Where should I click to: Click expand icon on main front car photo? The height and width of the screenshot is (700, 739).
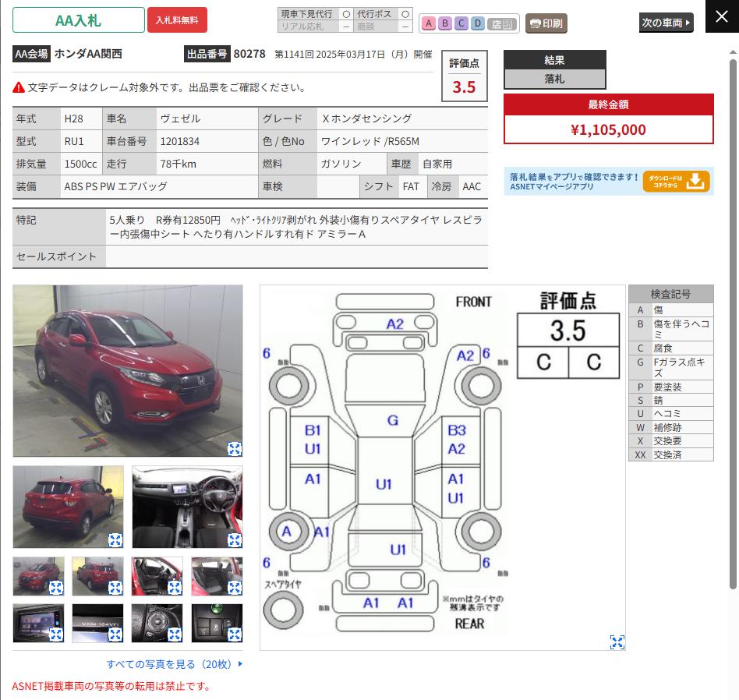tap(235, 449)
